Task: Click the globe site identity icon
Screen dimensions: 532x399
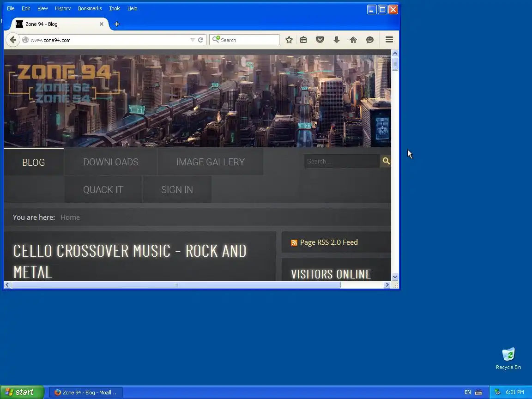Action: click(x=25, y=40)
